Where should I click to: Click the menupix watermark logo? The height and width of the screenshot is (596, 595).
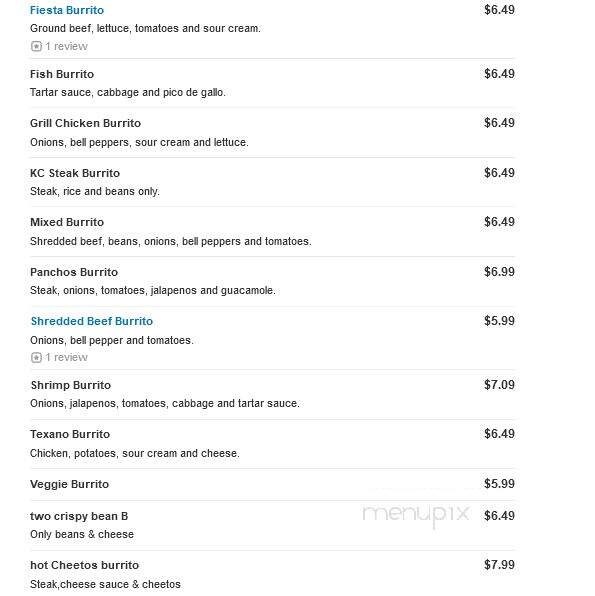click(416, 515)
